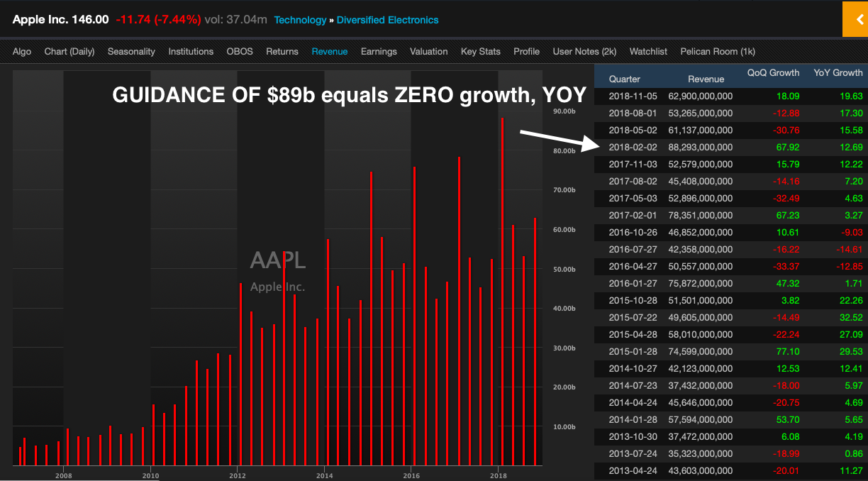Viewport: 868px width, 481px height.
Task: Select the OBOS tab
Action: click(x=240, y=51)
